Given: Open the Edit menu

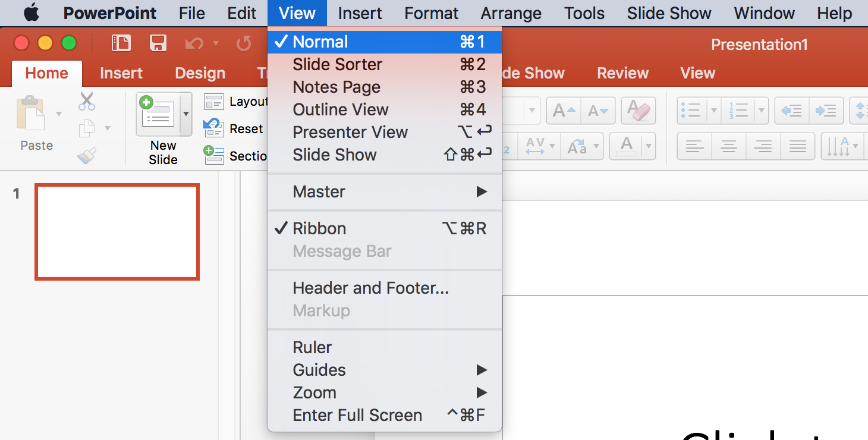Looking at the screenshot, I should pyautogui.click(x=242, y=13).
